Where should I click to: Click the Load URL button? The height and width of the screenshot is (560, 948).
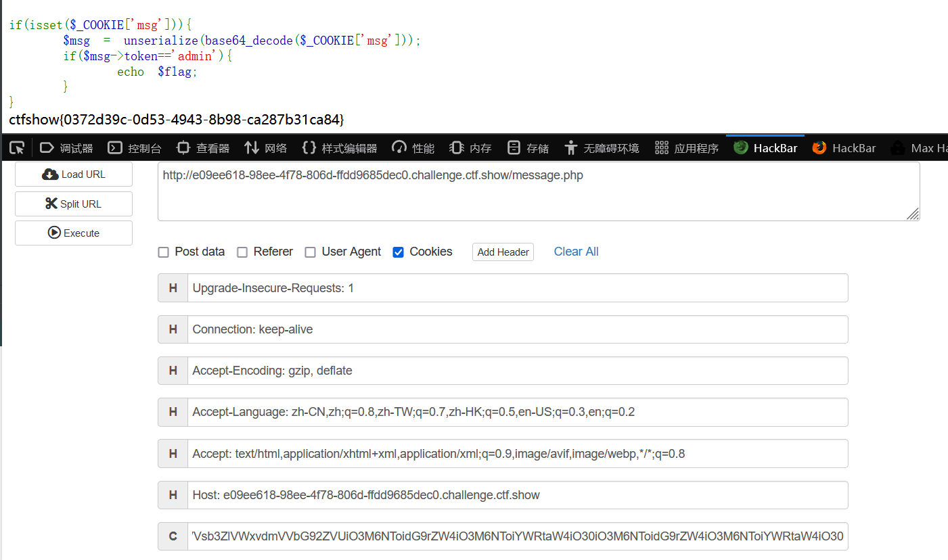tap(74, 174)
